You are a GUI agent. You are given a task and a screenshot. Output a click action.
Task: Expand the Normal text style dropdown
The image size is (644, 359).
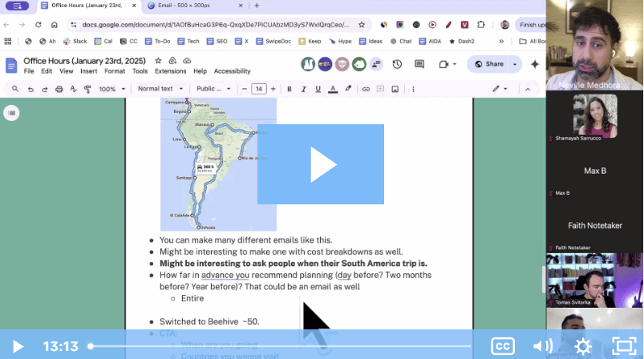pyautogui.click(x=160, y=89)
